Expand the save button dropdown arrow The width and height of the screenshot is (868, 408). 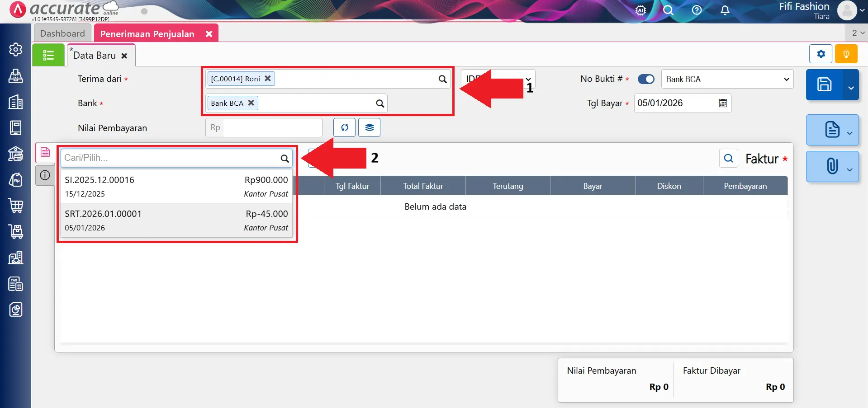851,87
